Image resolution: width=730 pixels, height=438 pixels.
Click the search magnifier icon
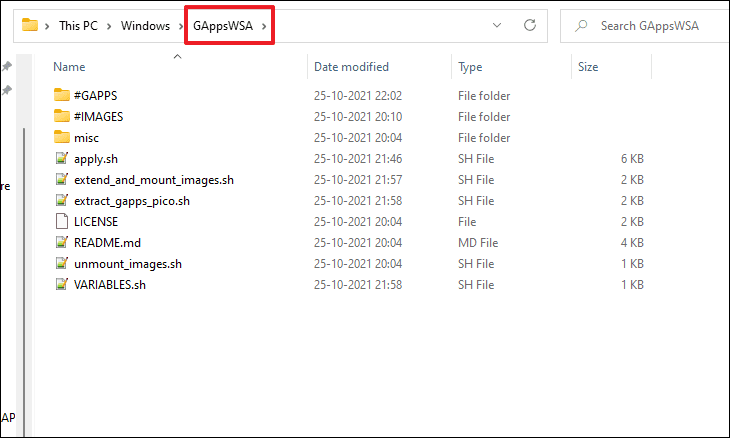click(581, 26)
